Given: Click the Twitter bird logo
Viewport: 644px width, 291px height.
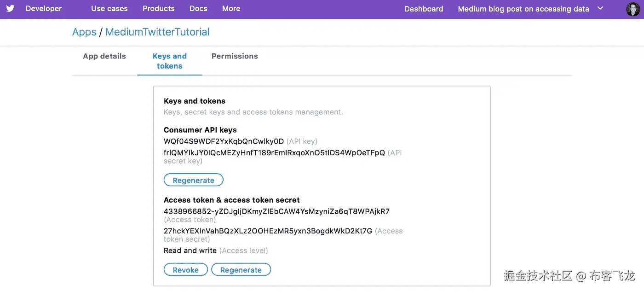Looking at the screenshot, I should point(10,9).
